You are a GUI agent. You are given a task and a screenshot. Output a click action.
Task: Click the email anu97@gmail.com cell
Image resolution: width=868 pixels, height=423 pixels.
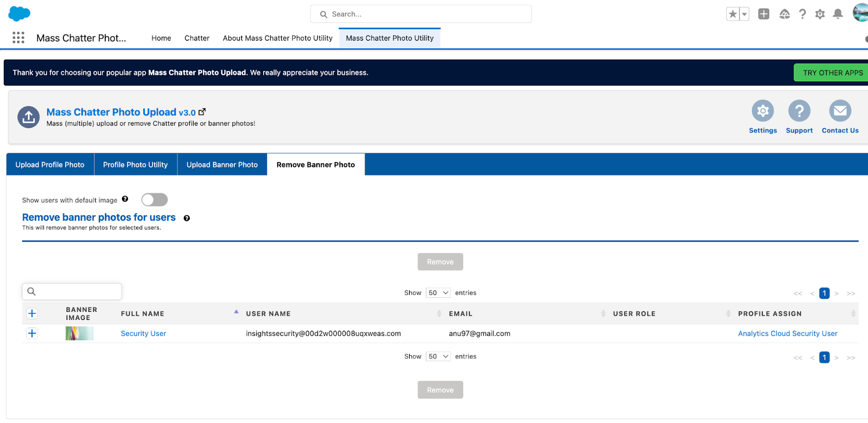(x=480, y=334)
